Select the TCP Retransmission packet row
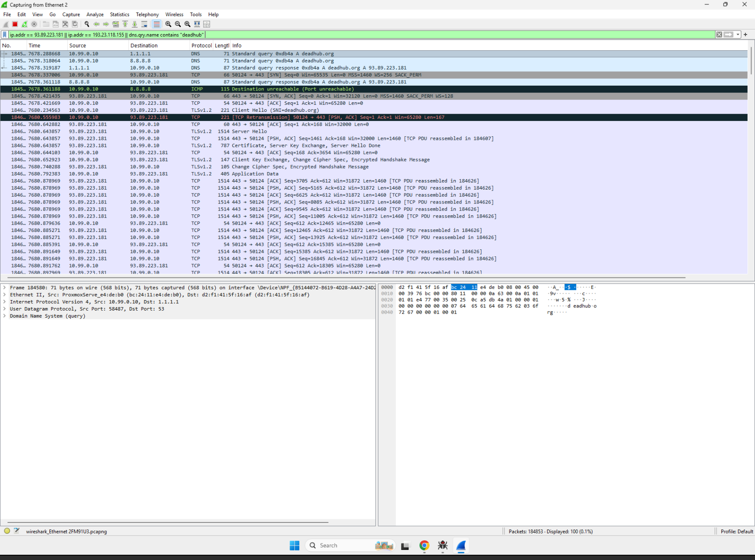Viewport: 755px width, 560px height. [x=374, y=117]
